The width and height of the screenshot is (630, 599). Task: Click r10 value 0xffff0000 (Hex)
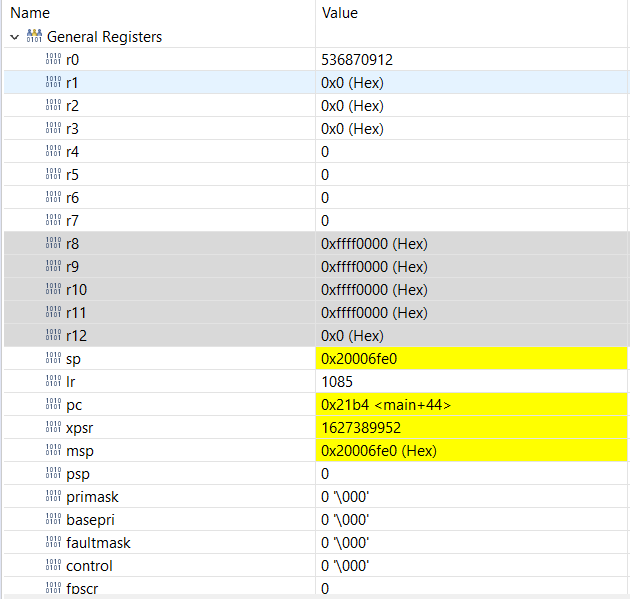(374, 290)
